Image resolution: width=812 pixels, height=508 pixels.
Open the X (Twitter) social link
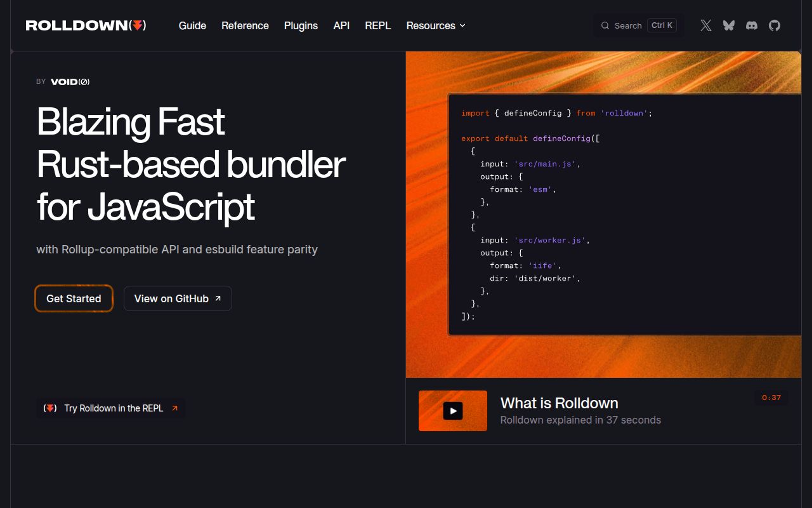[706, 25]
